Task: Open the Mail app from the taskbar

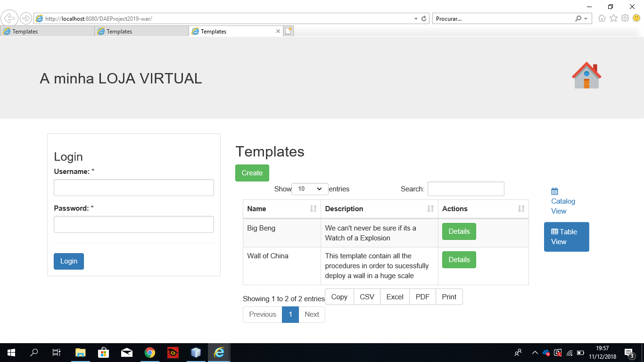Action: tap(126, 352)
